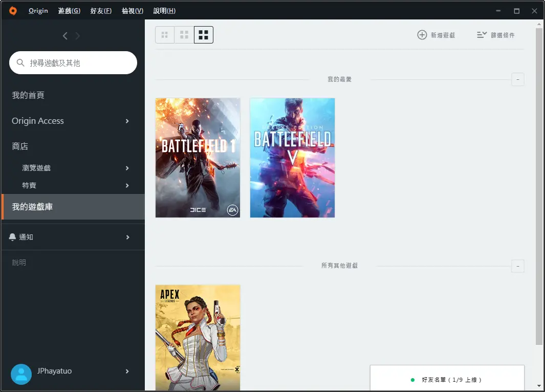
Task: Go to 我的首頁 in sidebar
Action: point(28,95)
